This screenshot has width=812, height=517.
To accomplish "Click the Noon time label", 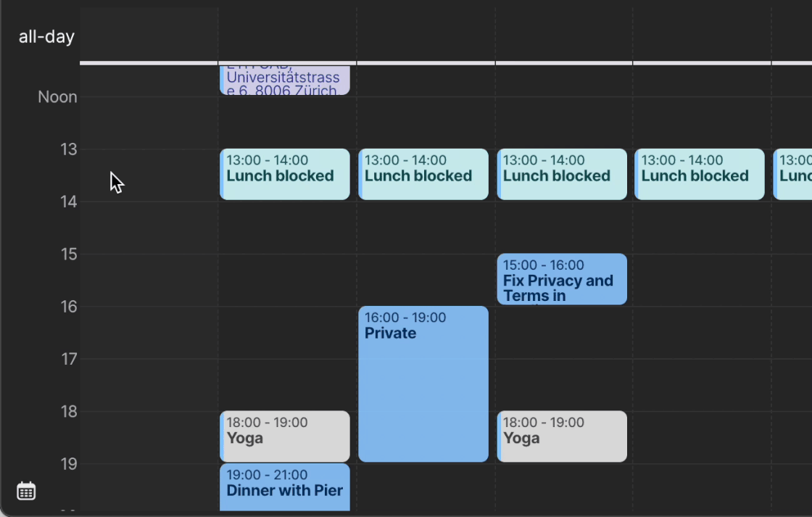I will (57, 97).
